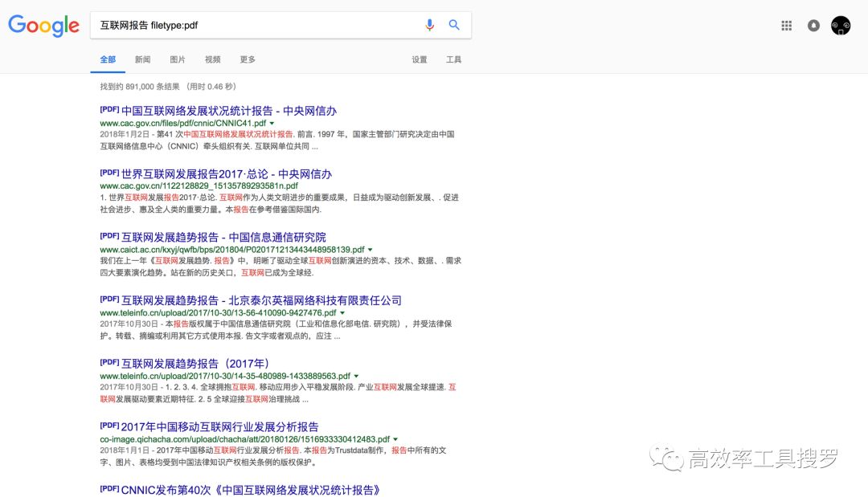Open 互联网发展趋势报告 - 中国信息通信研究院 result
Screen dimensions: 868x497
click(x=223, y=237)
